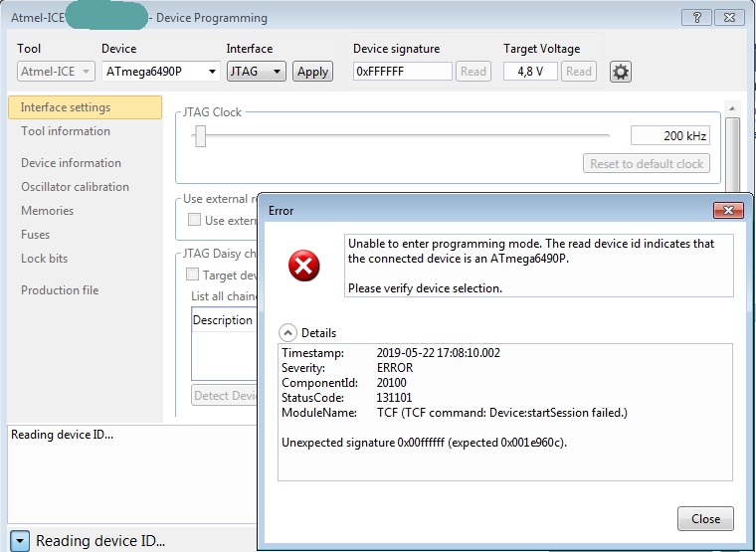Click the 'Please verify device selection.' text

(426, 288)
